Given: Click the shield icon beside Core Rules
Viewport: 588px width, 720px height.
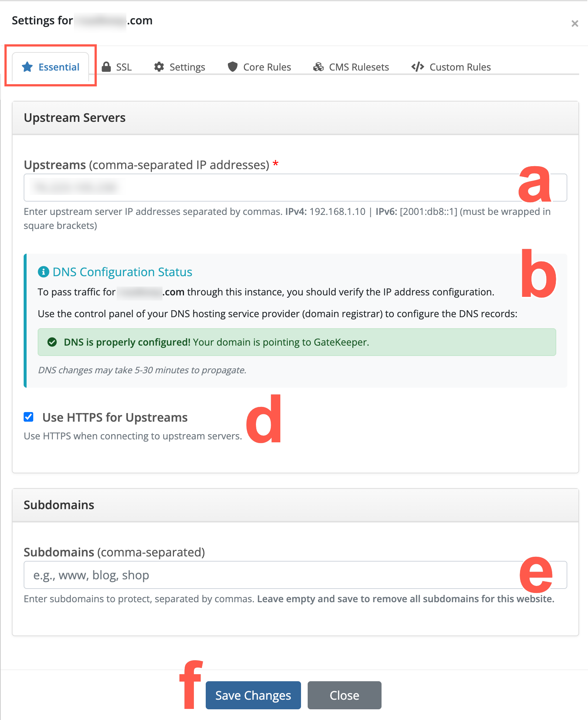Looking at the screenshot, I should (x=233, y=67).
